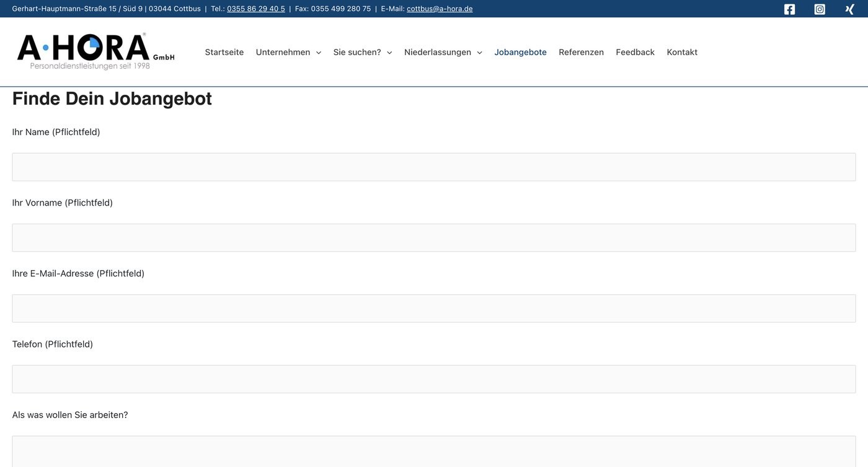
Task: Open the Xing profile icon
Action: (x=849, y=9)
